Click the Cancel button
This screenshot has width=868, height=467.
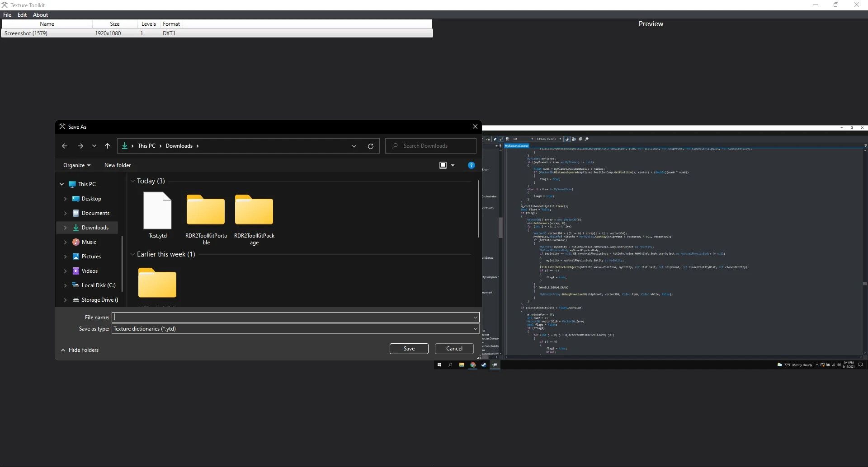(454, 349)
